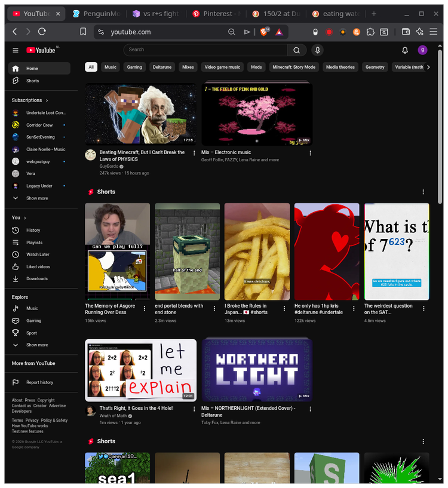This screenshot has width=448, height=488.
Task: Open the Leo AI sparkle icon
Action: [420, 32]
